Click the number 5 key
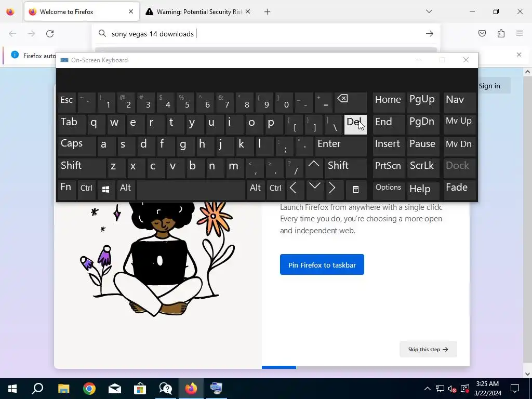 point(185,102)
